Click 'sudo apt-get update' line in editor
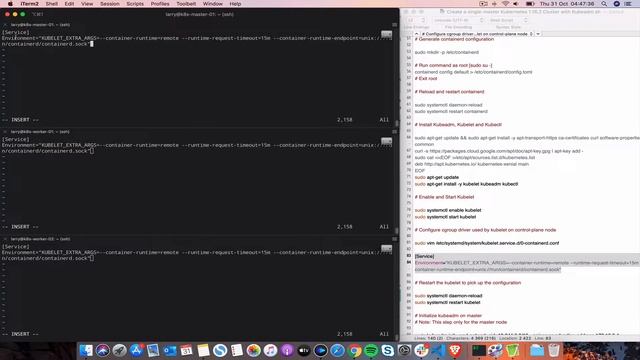The width and height of the screenshot is (640, 360). tap(437, 177)
